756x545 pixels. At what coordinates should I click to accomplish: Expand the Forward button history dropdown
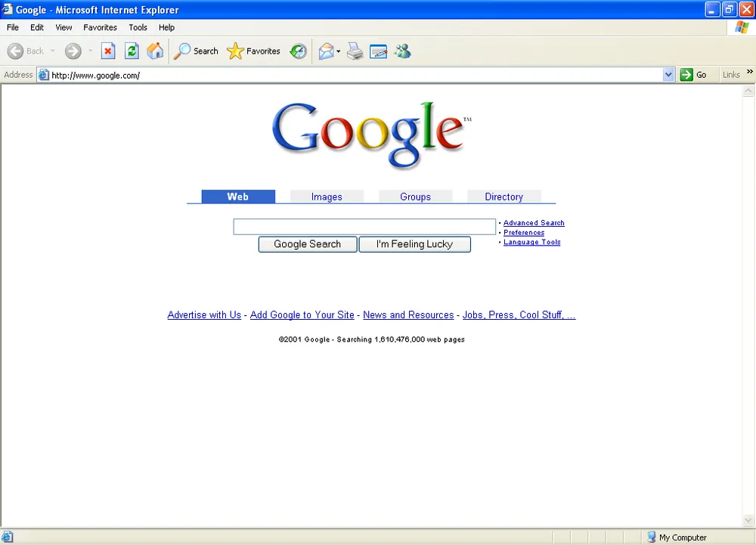(90, 51)
